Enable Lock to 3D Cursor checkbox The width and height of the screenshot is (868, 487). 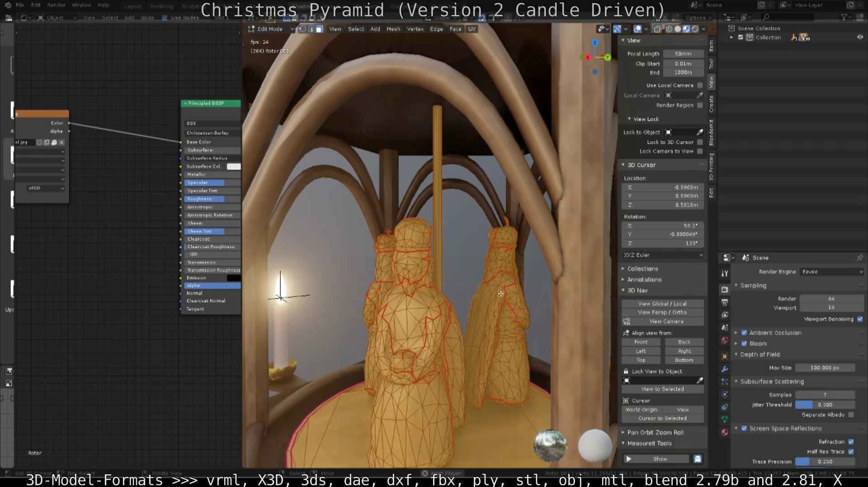click(x=700, y=142)
